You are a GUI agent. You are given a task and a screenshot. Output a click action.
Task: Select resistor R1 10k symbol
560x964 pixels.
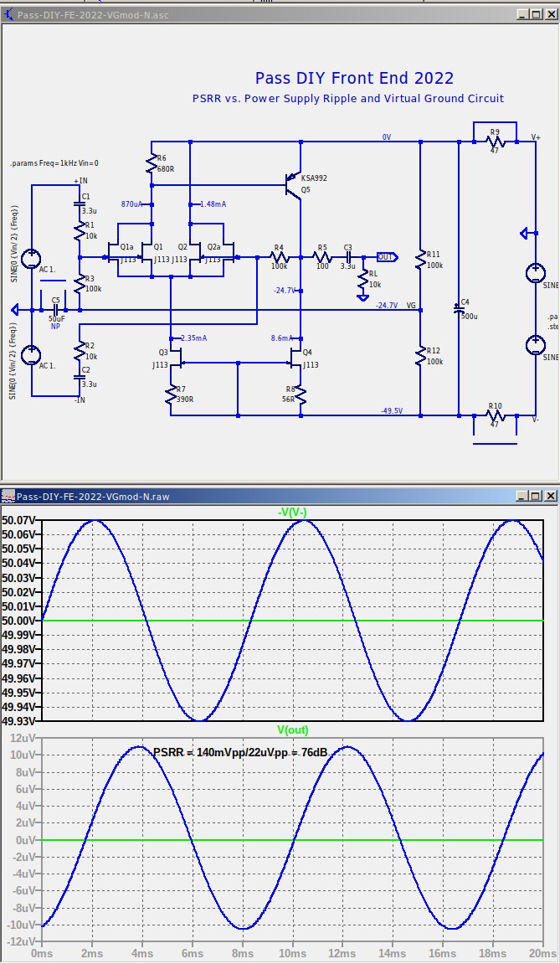[80, 231]
